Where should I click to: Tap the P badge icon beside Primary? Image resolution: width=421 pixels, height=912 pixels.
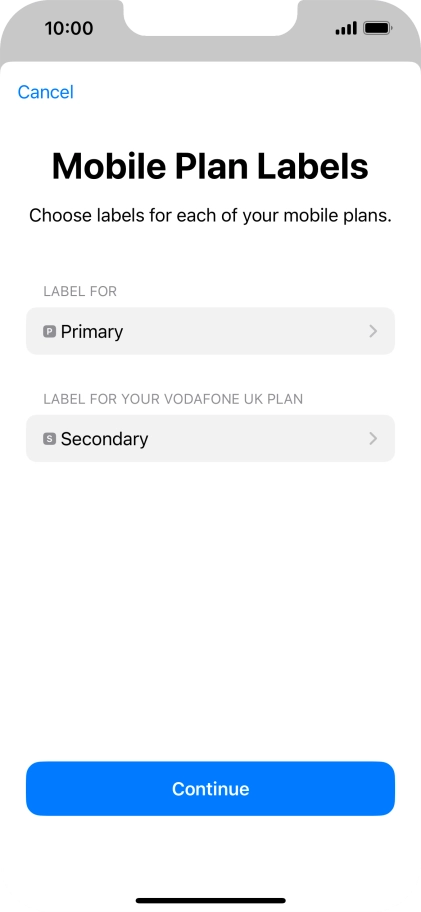49,332
